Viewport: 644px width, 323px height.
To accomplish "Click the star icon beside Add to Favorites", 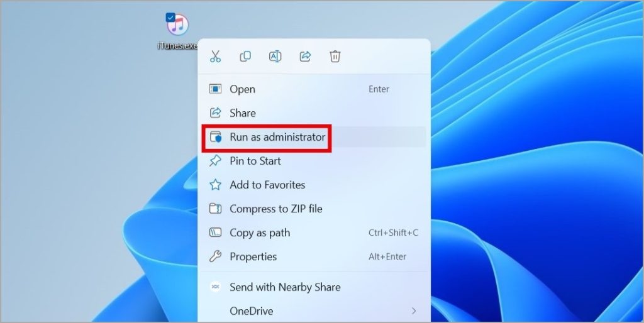I will (x=215, y=185).
